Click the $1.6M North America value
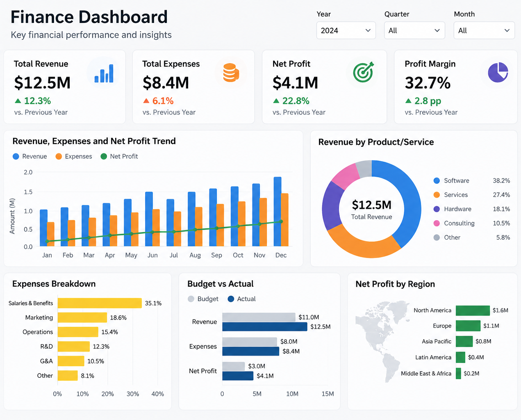The height and width of the screenshot is (420, 521). click(x=501, y=310)
